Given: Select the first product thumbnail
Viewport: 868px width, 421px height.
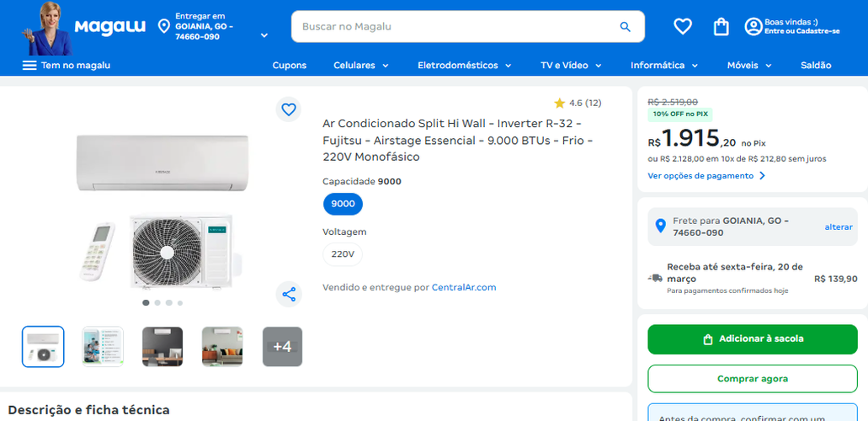Looking at the screenshot, I should (43, 347).
